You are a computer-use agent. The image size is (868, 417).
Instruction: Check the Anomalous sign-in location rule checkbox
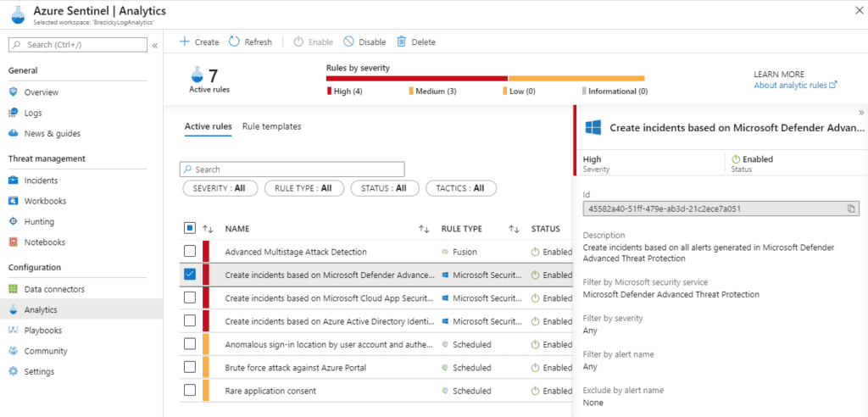point(189,344)
